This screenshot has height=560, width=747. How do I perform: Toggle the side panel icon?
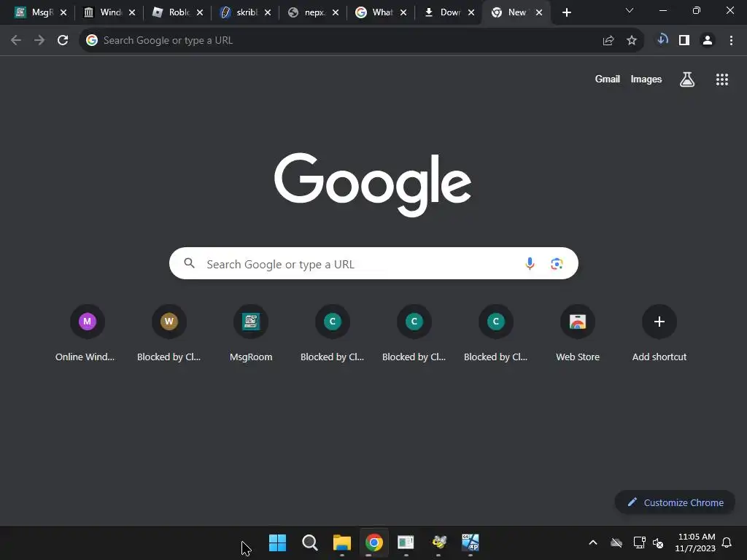[684, 41]
